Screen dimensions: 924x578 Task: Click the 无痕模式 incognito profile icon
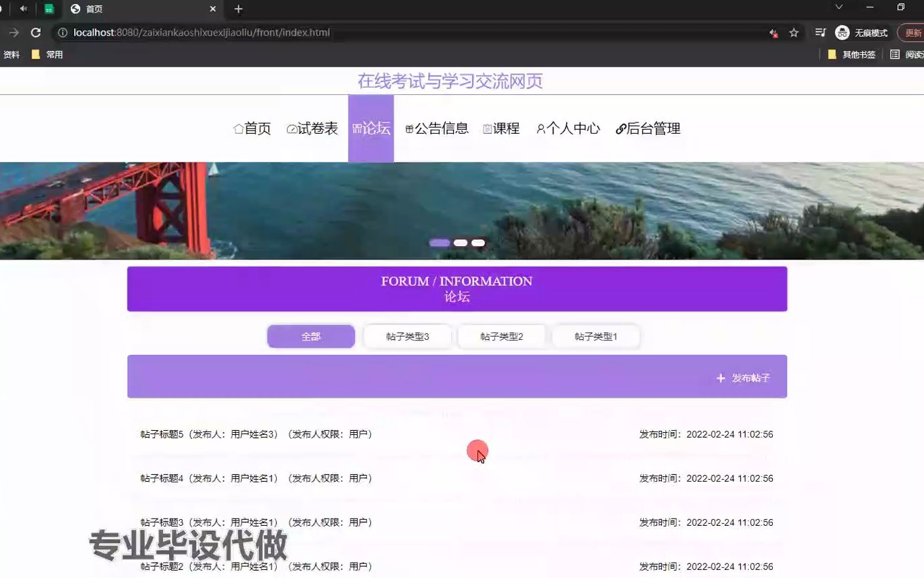(842, 31)
